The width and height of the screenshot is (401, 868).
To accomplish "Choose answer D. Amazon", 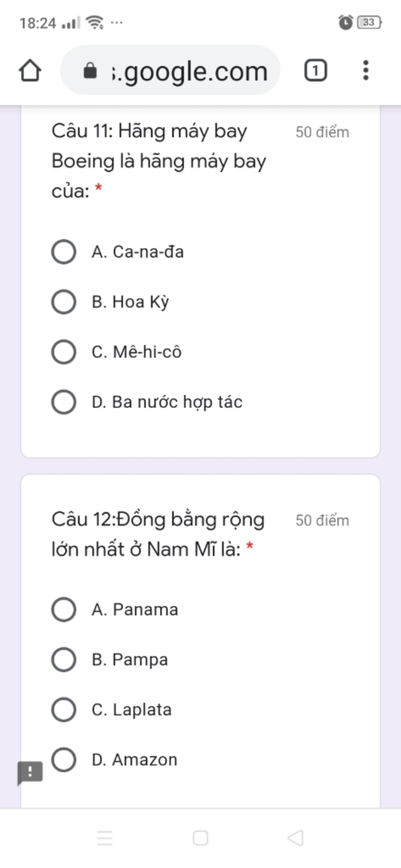I will coord(64,760).
